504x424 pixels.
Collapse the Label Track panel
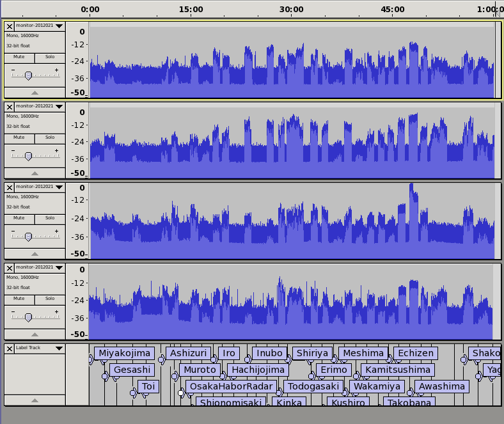coord(35,400)
